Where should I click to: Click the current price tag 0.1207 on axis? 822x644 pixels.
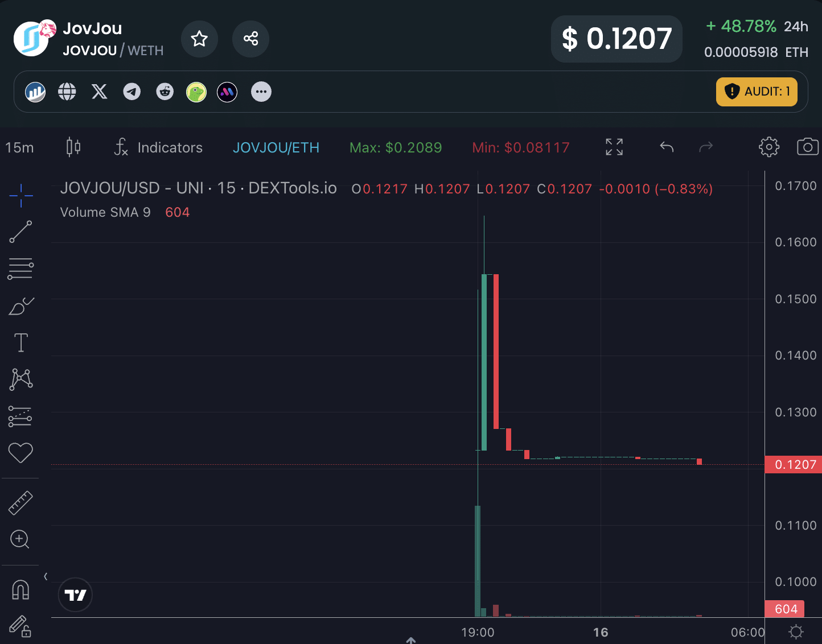(x=793, y=465)
